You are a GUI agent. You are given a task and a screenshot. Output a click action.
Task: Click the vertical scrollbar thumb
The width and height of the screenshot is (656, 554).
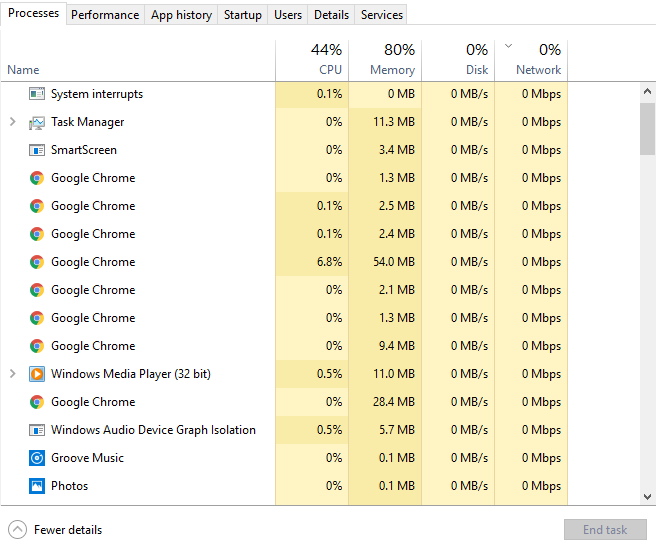[x=647, y=129]
